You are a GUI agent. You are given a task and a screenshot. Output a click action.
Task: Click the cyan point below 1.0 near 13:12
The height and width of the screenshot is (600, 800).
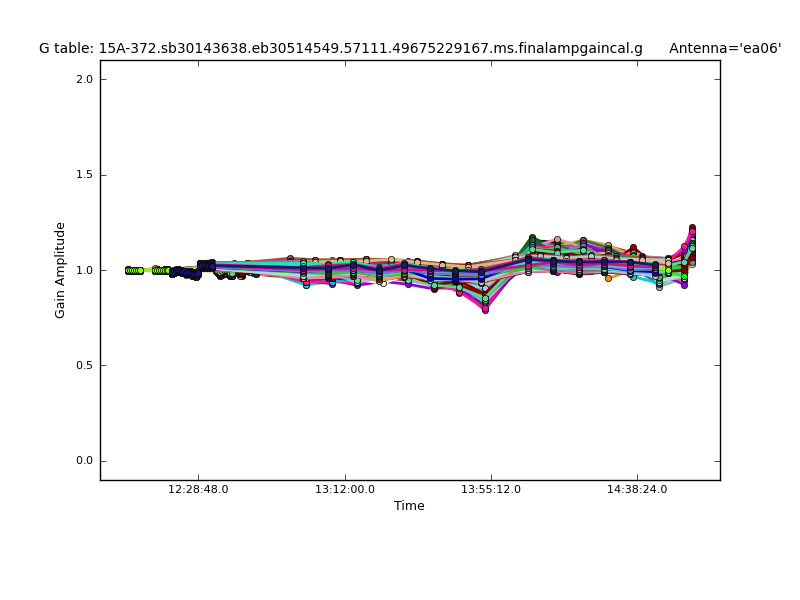(x=332, y=284)
